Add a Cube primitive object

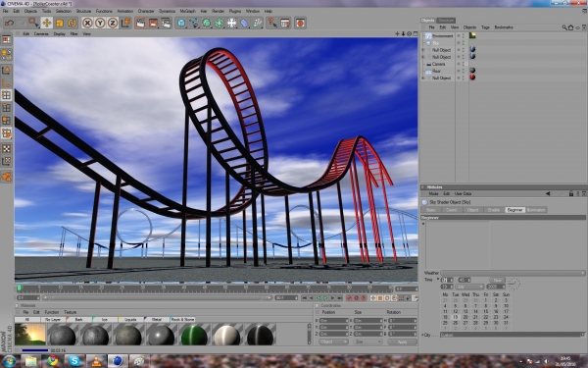click(181, 23)
